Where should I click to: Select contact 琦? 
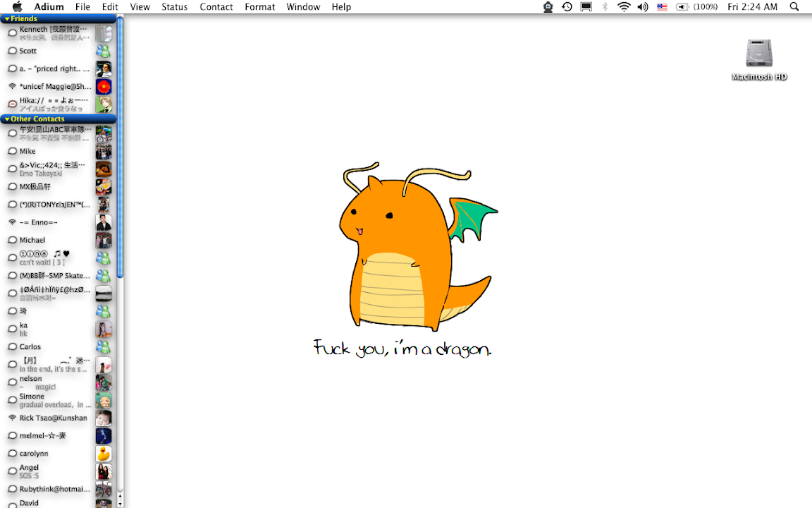click(58, 311)
